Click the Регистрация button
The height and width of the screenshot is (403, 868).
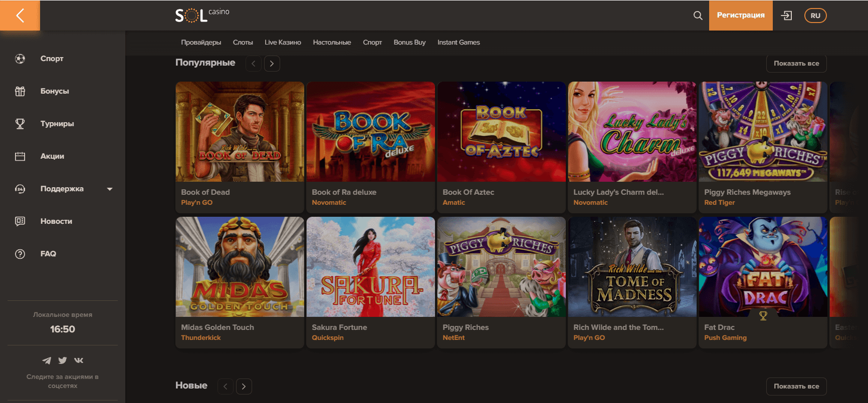[741, 16]
